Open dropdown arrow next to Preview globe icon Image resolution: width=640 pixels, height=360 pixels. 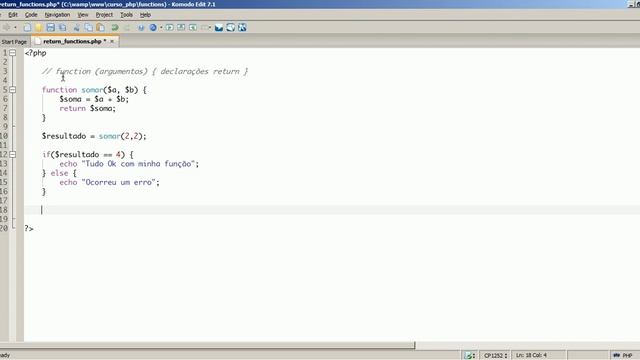click(161, 27)
